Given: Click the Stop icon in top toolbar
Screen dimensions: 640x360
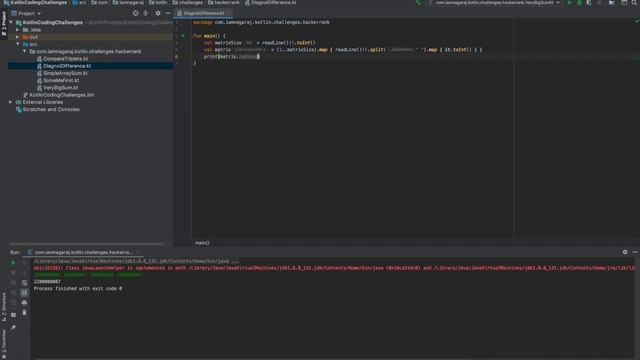Looking at the screenshot, I should point(599,3).
